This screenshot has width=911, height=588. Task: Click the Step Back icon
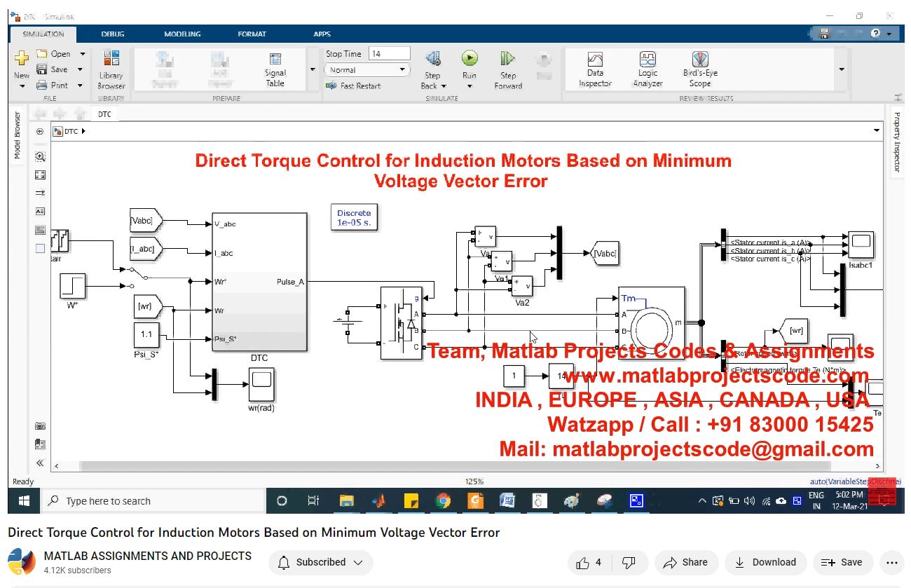click(433, 59)
